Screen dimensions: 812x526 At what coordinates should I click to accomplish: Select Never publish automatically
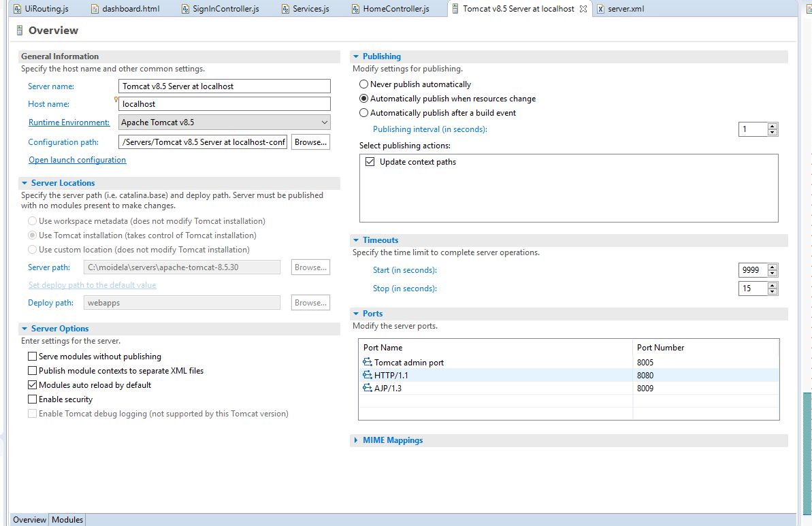(363, 84)
